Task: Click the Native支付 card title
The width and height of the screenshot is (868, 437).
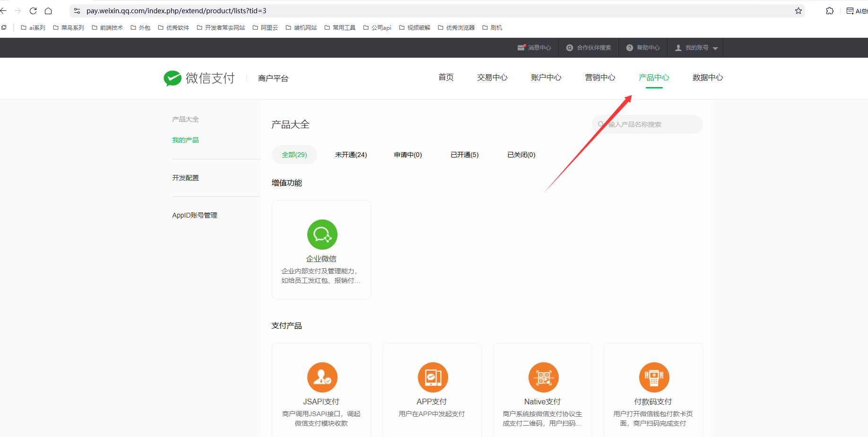Action: click(x=542, y=402)
